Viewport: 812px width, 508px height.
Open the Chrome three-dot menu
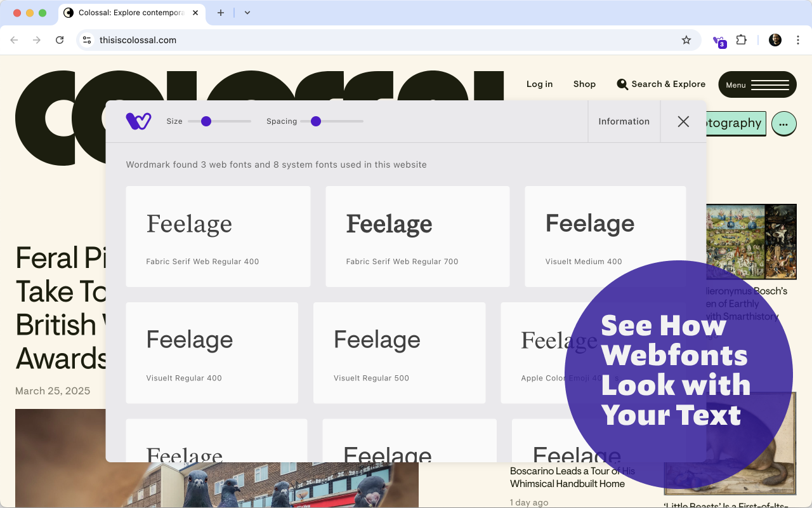click(798, 39)
